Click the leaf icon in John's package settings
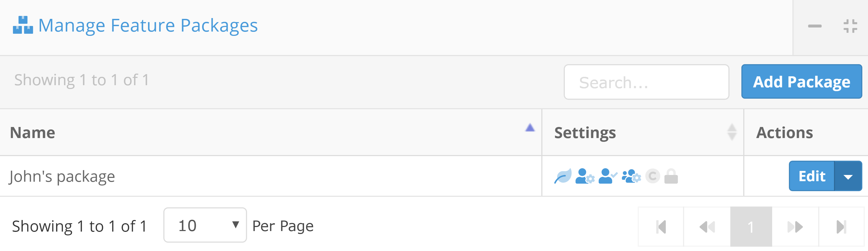The height and width of the screenshot is (251, 868). [563, 176]
